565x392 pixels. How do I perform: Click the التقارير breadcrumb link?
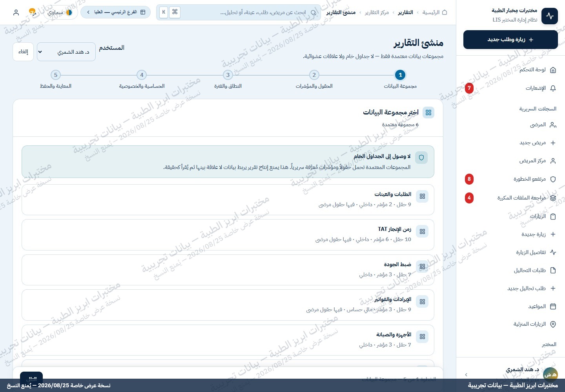tap(405, 13)
